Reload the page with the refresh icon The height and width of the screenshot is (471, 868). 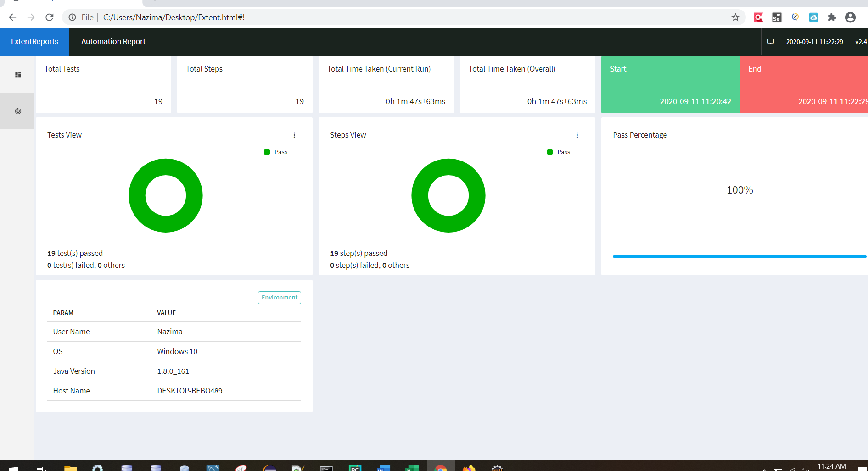(49, 17)
